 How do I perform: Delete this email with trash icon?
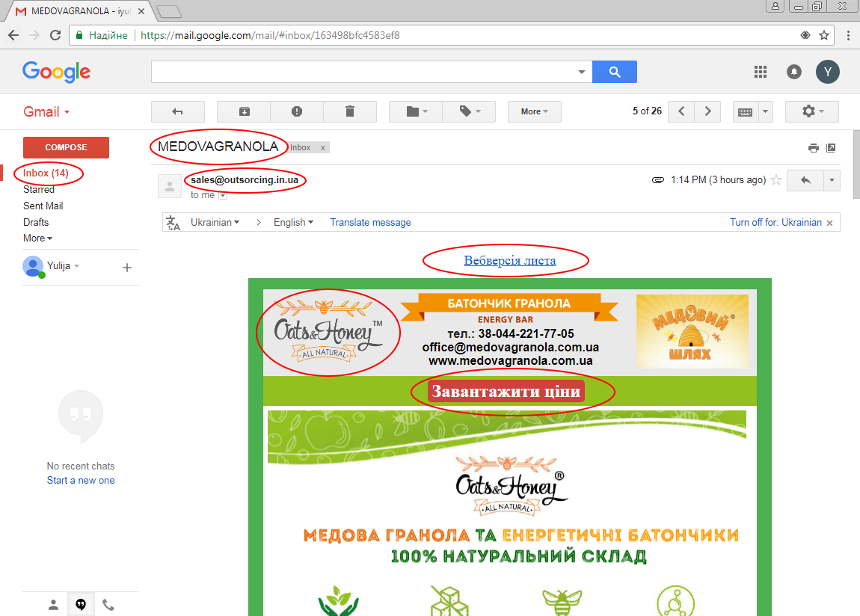click(x=350, y=111)
